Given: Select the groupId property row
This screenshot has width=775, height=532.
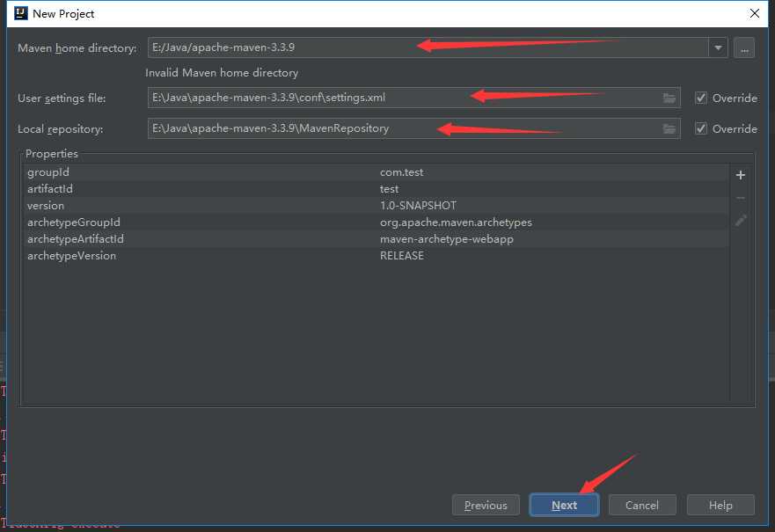Looking at the screenshot, I should coord(376,172).
